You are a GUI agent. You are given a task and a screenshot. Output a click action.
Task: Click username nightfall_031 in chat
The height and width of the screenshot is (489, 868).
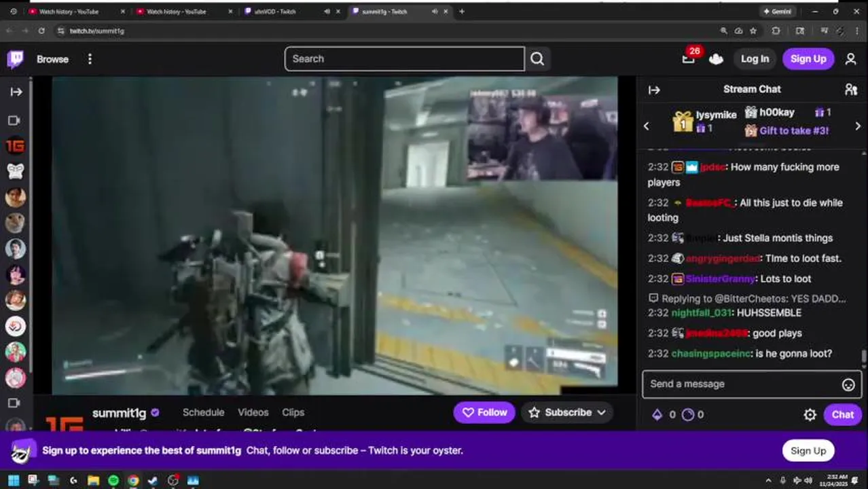[x=702, y=312]
